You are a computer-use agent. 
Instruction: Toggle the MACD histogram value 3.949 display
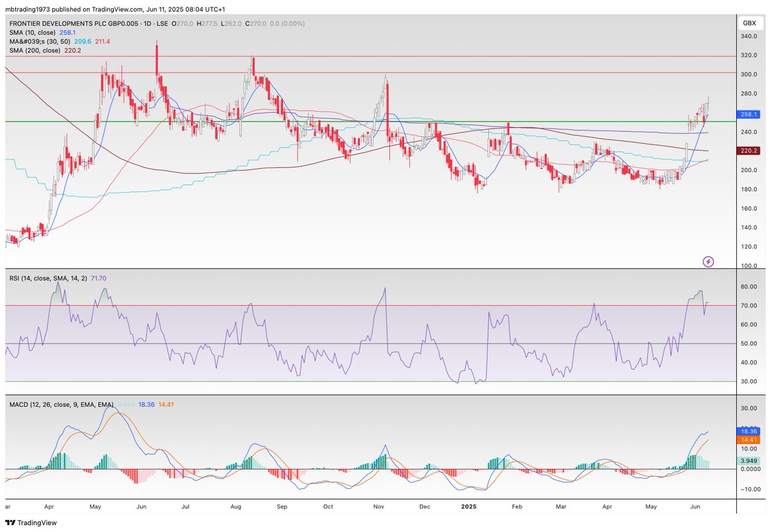[x=125, y=405]
